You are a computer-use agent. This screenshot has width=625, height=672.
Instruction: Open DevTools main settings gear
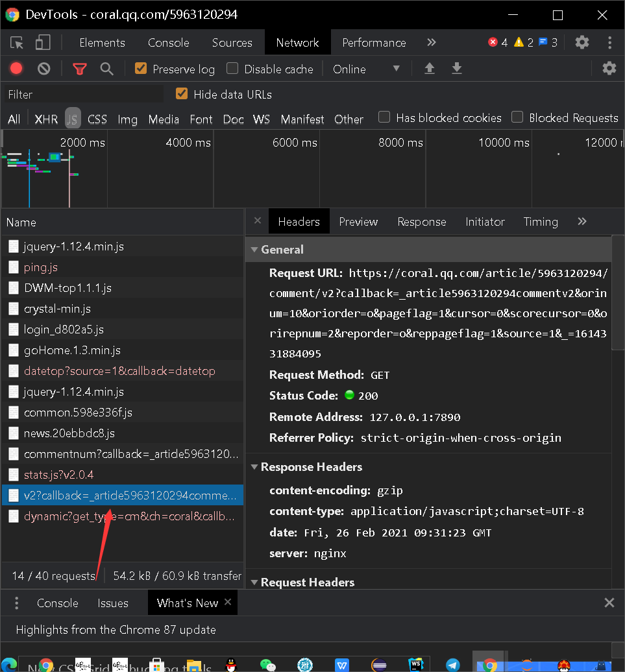click(582, 42)
